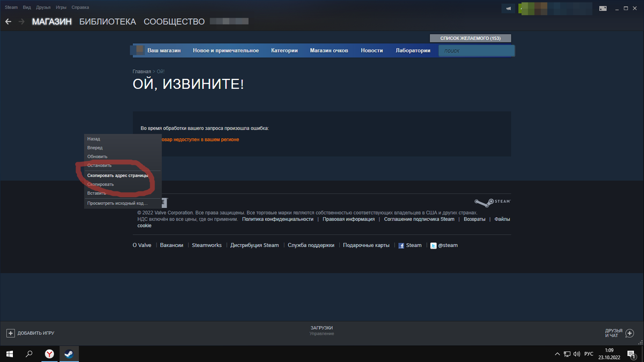Viewport: 644px width, 362px height.
Task: Open the Steam menu in the title bar
Action: [11, 8]
